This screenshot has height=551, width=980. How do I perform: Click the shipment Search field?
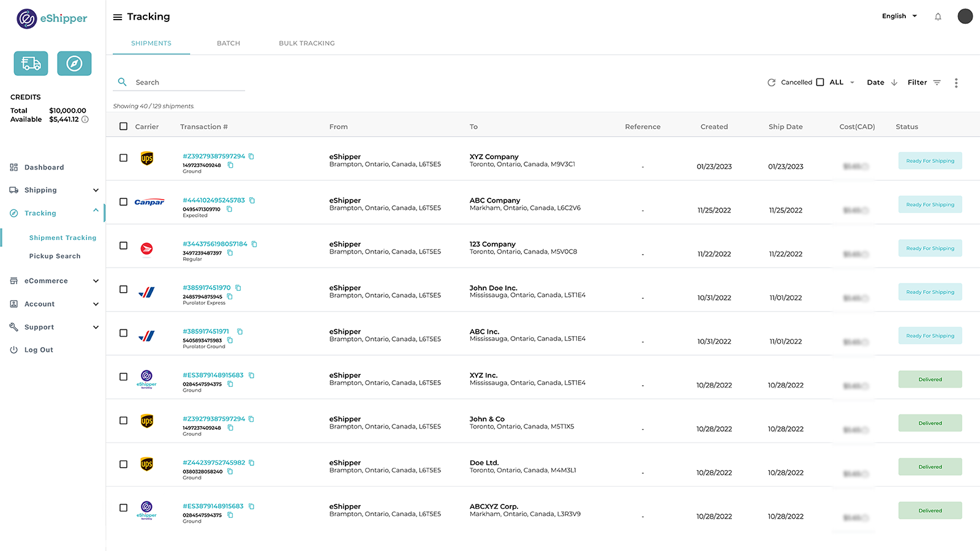point(184,83)
